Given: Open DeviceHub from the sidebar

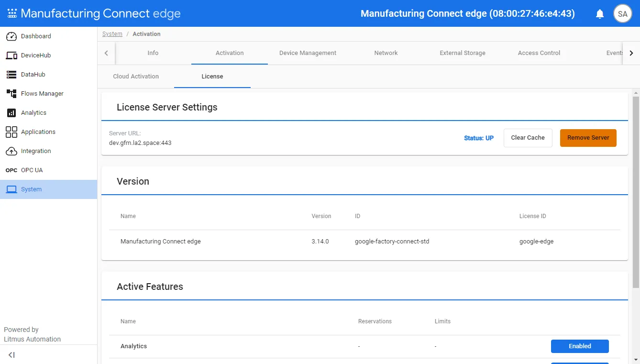Looking at the screenshot, I should pos(49,55).
